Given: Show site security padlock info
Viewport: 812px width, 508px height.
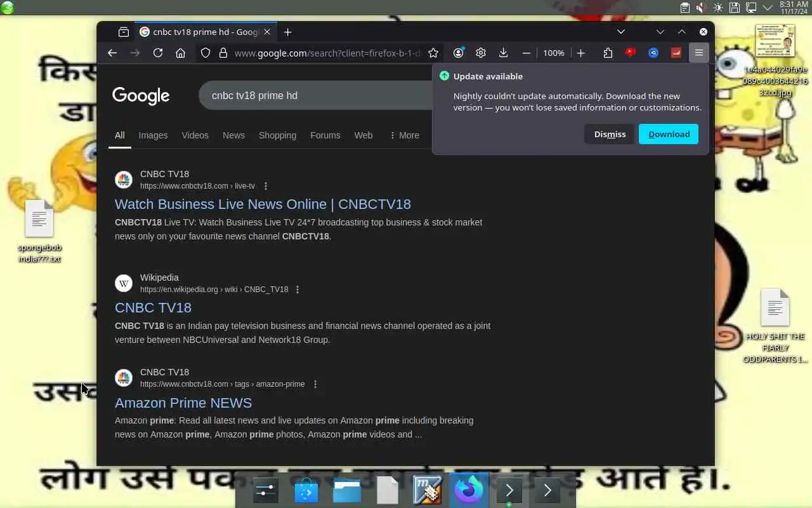Looking at the screenshot, I should pyautogui.click(x=223, y=53).
